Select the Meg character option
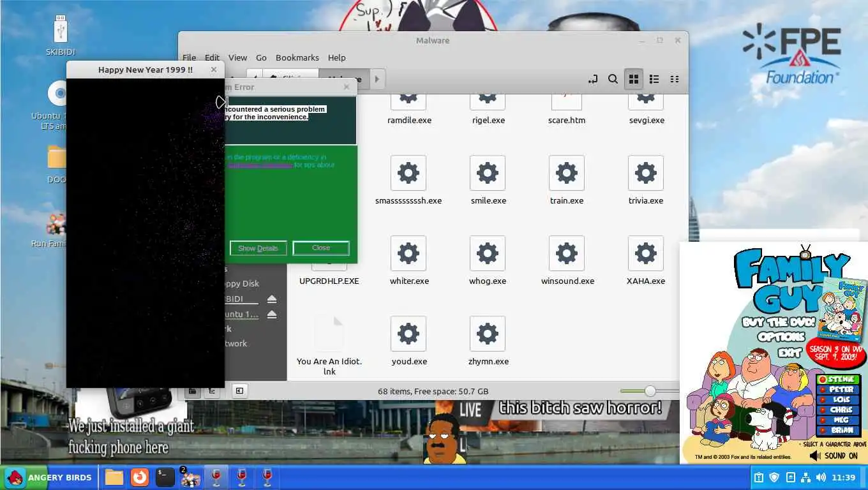868x490 pixels. click(839, 420)
